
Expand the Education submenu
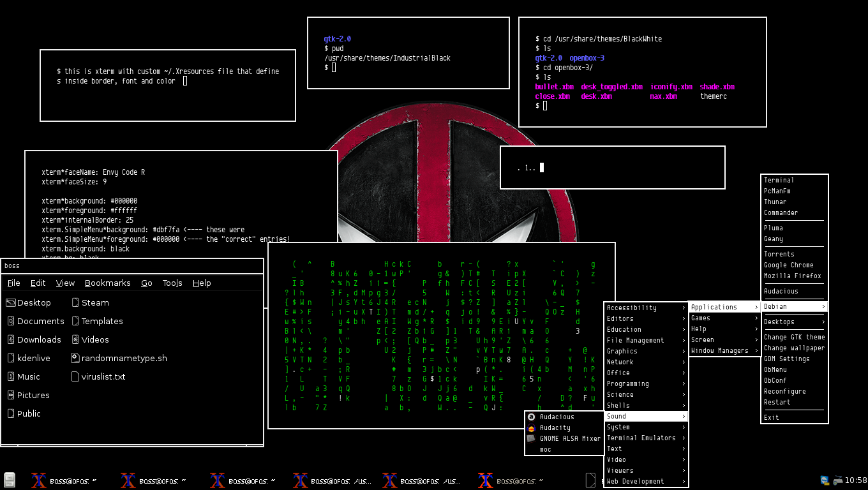(x=646, y=329)
